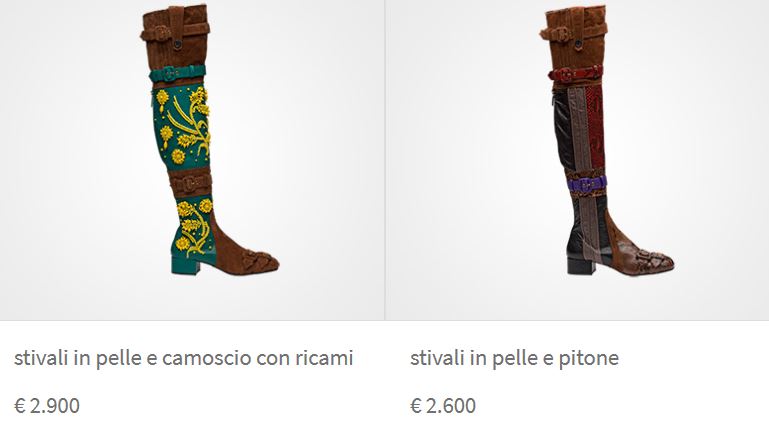
Task: Open the green embroidered suede boot image
Action: tap(209, 140)
